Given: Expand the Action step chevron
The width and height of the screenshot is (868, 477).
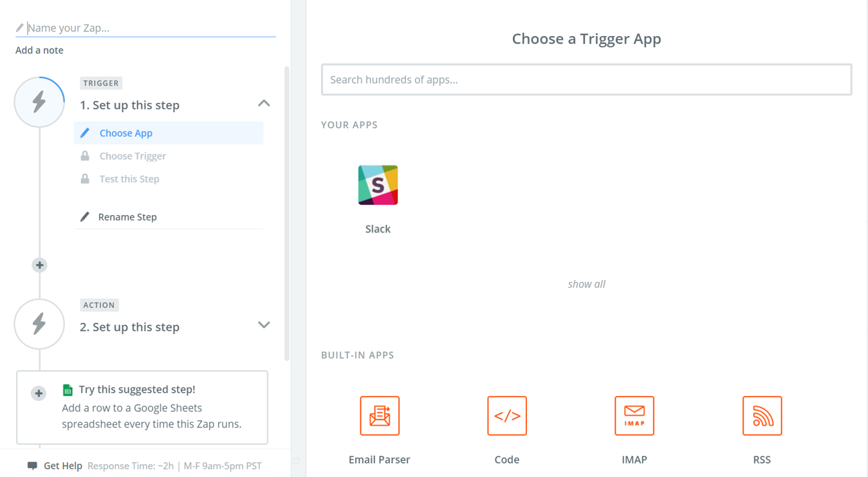Looking at the screenshot, I should 264,325.
